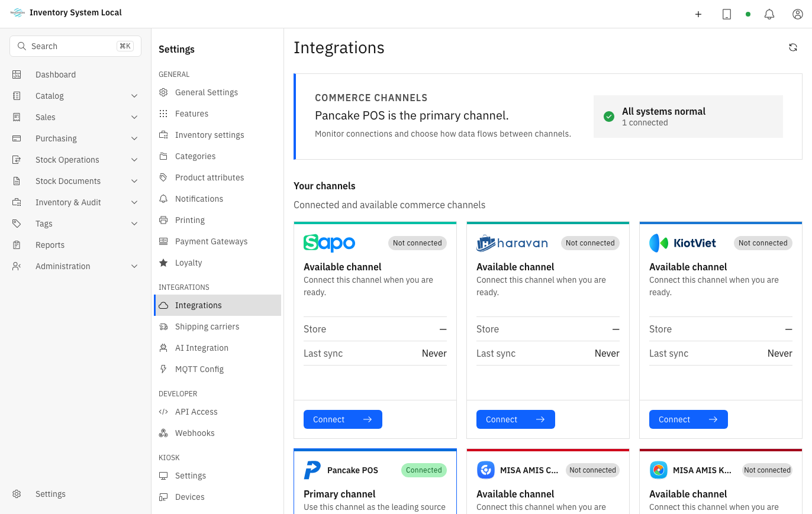Expand the Inventory & Audit chevron
This screenshot has height=514, width=812.
click(134, 202)
